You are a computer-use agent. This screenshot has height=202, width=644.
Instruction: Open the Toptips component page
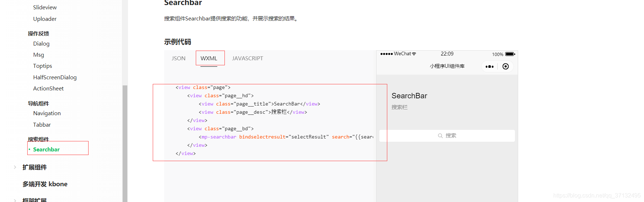coord(42,66)
